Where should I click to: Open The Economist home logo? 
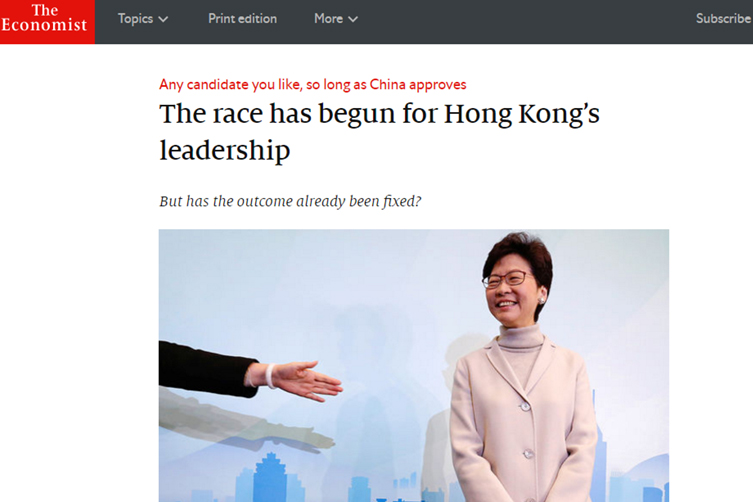47,22
